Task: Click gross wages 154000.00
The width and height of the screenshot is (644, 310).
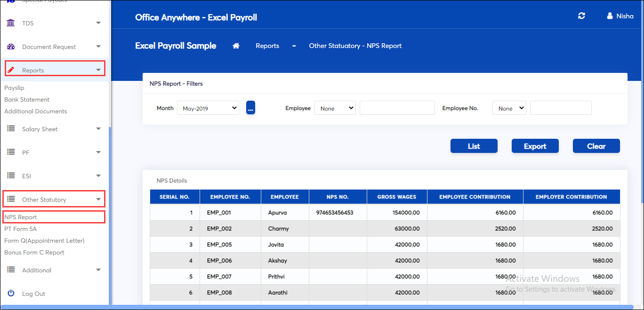Action: [406, 213]
